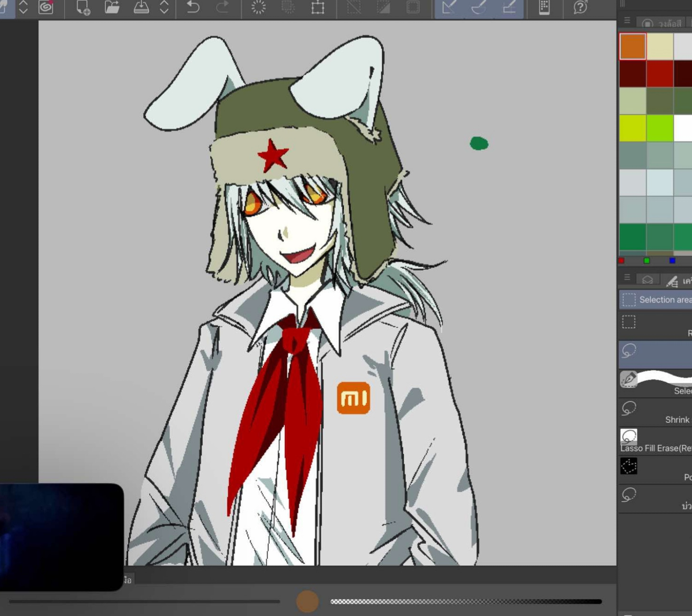Open the sub tool panel hamburger menu
Screen dimensions: 692x616
point(627,278)
